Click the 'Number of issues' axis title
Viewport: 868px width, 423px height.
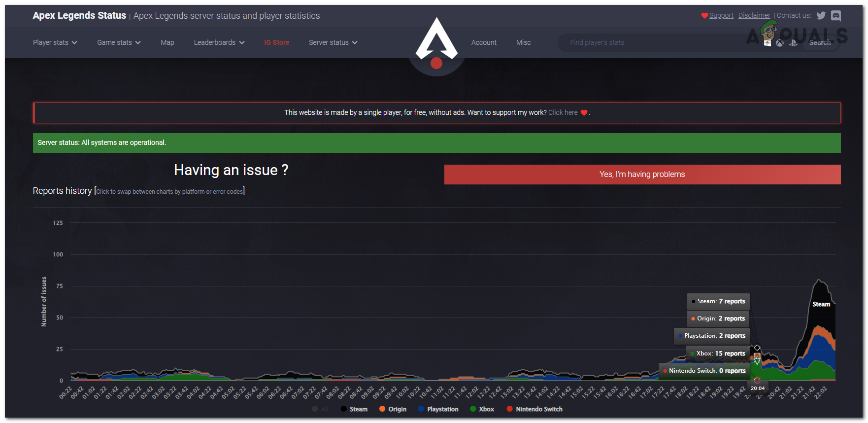pyautogui.click(x=44, y=302)
